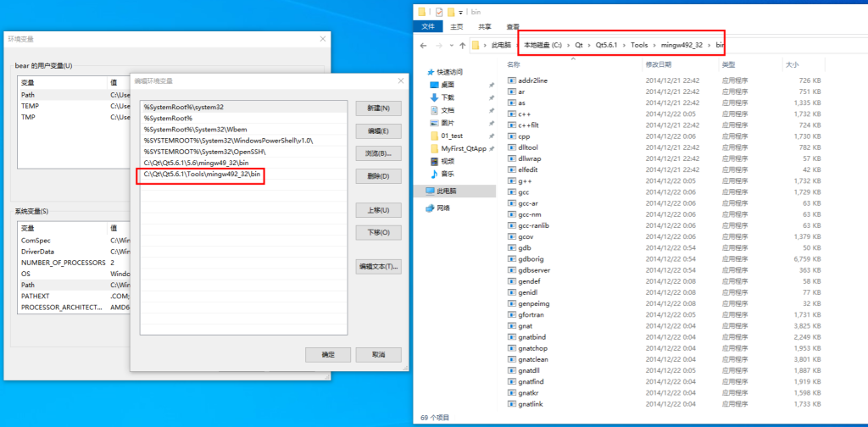Click the 新建(N) button
868x427 pixels.
tap(378, 108)
